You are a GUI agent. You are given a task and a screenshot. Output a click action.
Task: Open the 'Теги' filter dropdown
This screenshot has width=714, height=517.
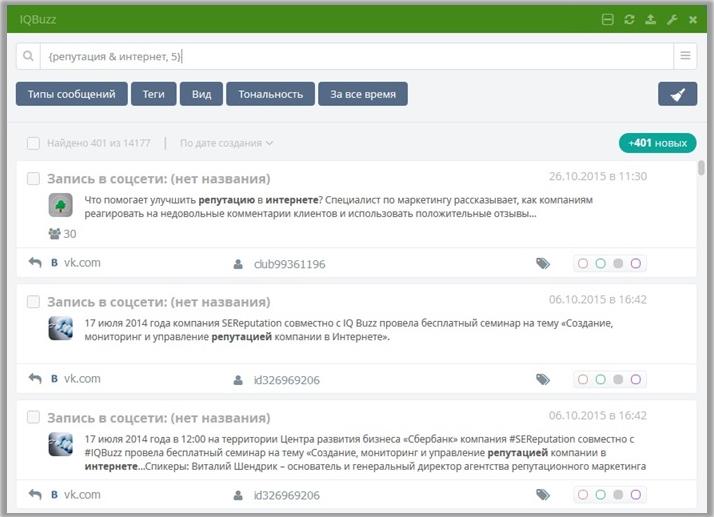[x=153, y=94]
